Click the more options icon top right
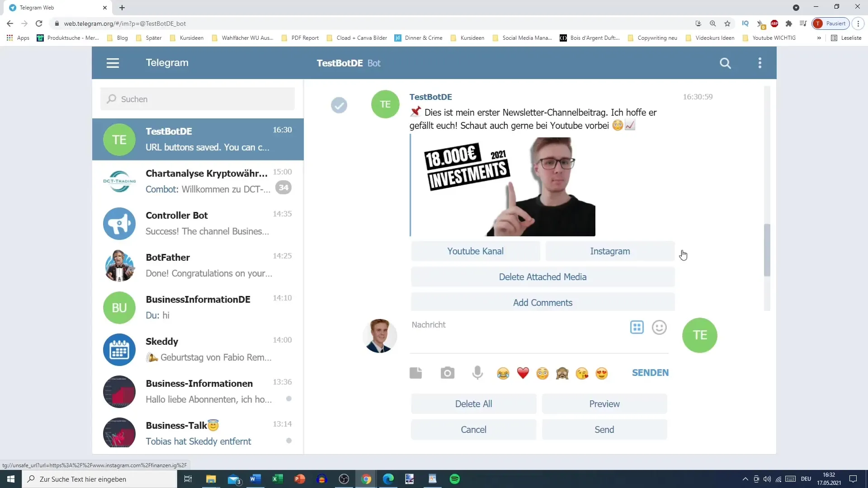The width and height of the screenshot is (868, 488). pyautogui.click(x=760, y=63)
